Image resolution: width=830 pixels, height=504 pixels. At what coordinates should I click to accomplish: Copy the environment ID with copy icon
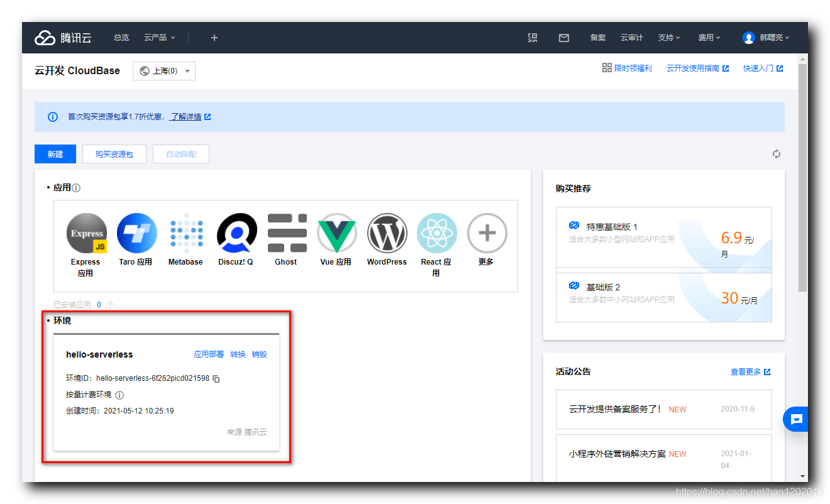[x=216, y=379]
